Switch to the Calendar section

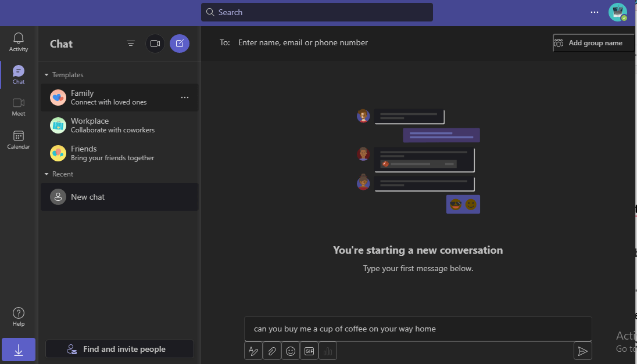18,138
